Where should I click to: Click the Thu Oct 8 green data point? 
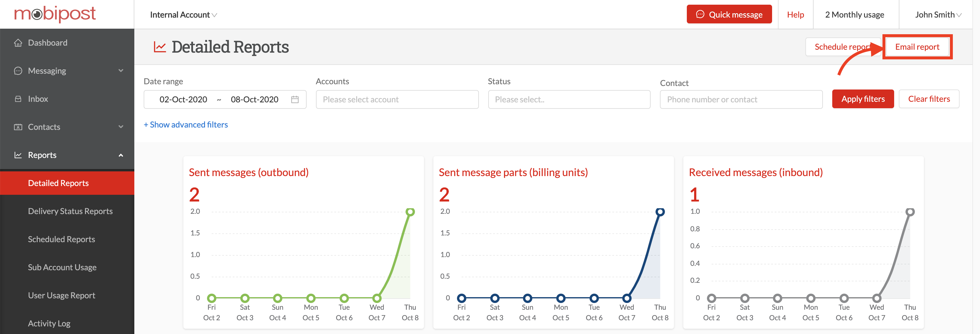pos(410,212)
